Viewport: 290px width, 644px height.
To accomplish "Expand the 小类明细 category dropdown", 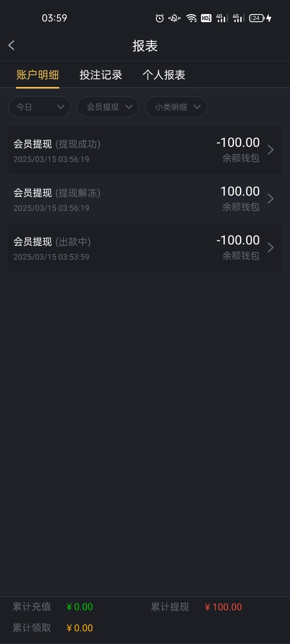I will 176,107.
